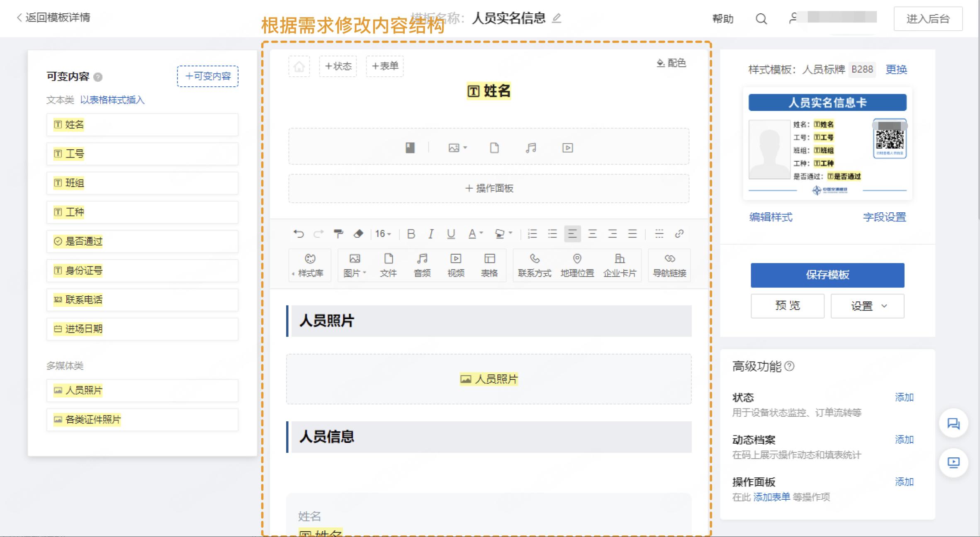Expand the 设置 settings dropdown
The height and width of the screenshot is (537, 980).
click(x=867, y=306)
